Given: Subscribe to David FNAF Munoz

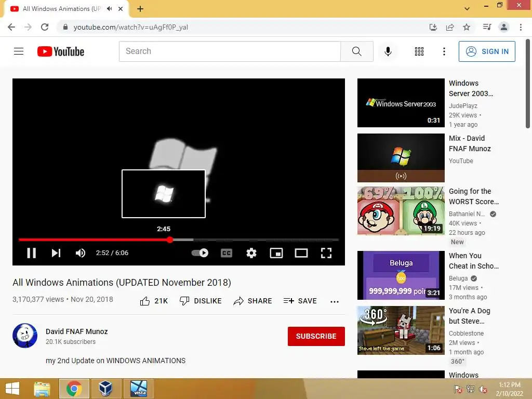Looking at the screenshot, I should (x=316, y=336).
